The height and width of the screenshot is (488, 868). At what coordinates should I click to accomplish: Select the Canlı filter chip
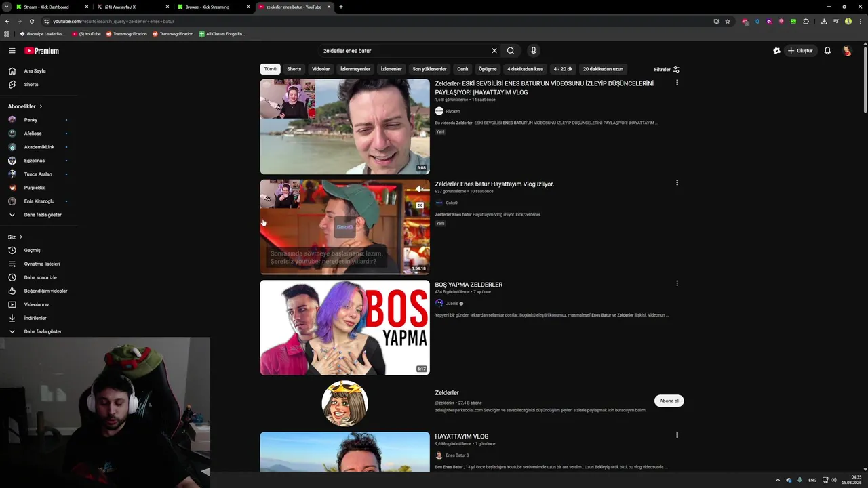pyautogui.click(x=462, y=69)
